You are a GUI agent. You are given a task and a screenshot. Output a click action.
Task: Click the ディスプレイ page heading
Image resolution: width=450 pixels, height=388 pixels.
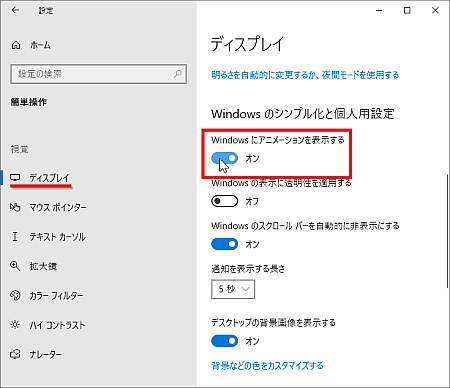247,44
